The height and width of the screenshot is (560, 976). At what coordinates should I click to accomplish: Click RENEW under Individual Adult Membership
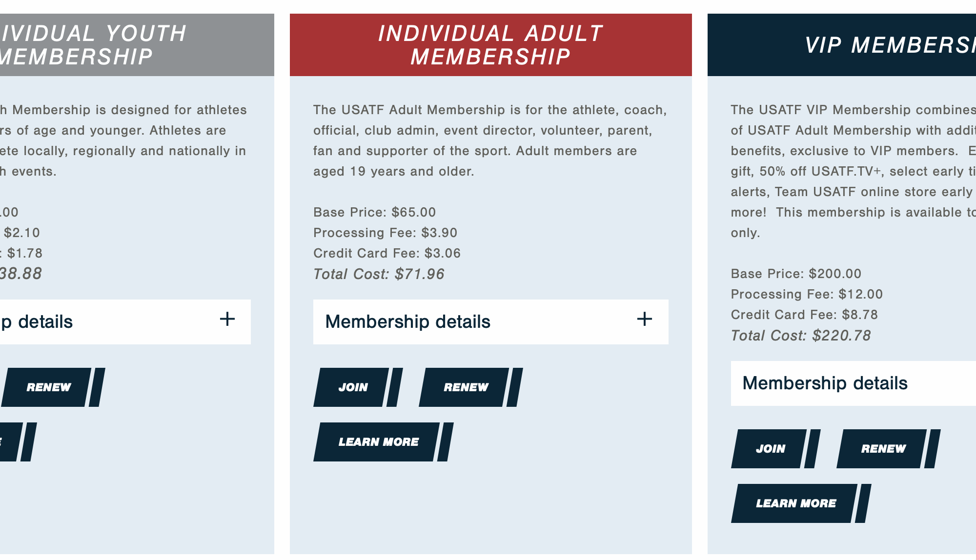point(466,387)
